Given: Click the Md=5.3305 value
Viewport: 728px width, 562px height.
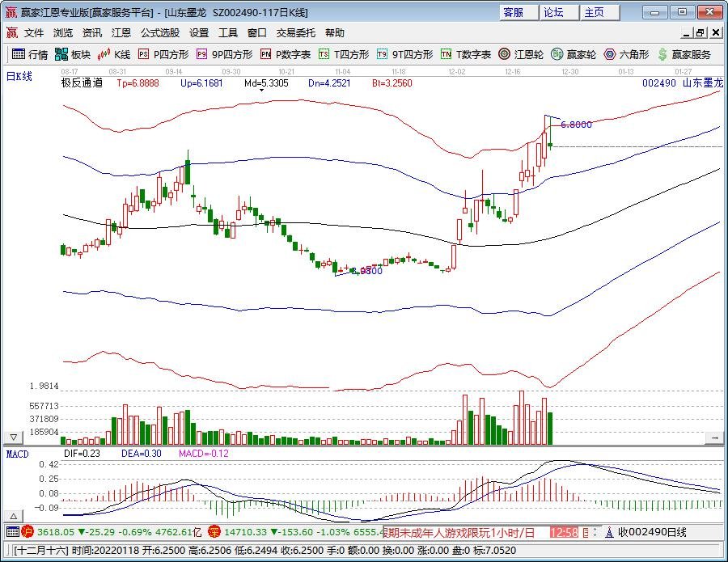Looking at the screenshot, I should [266, 83].
